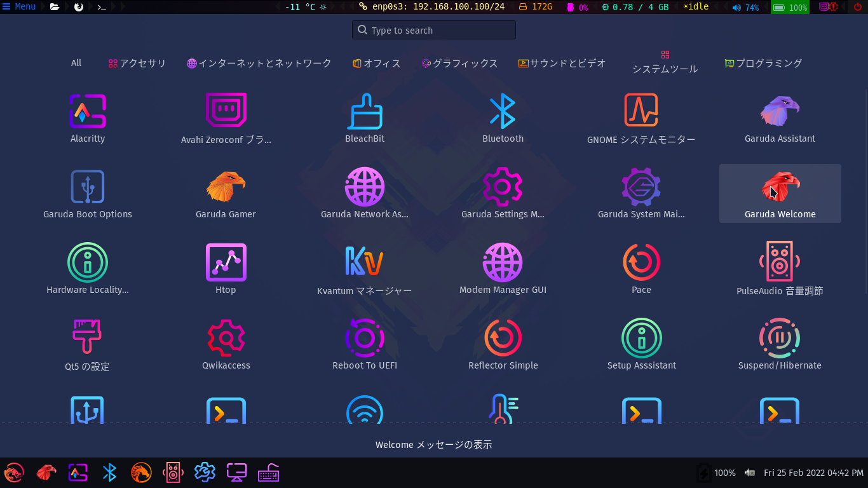Screen dimensions: 868x488
Task: Switch to プログラミング category
Action: [x=763, y=63]
